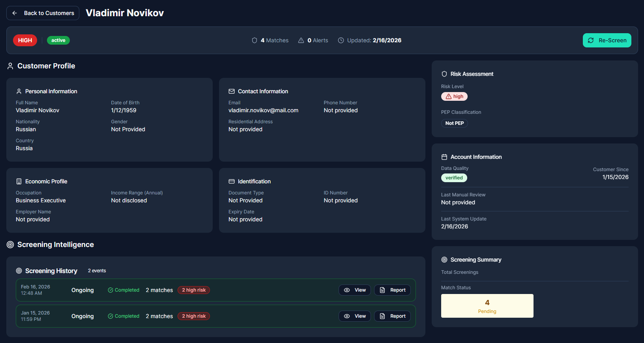Click the clock icon beside Updated date
Viewport: 644px width, 343px height.
(341, 40)
